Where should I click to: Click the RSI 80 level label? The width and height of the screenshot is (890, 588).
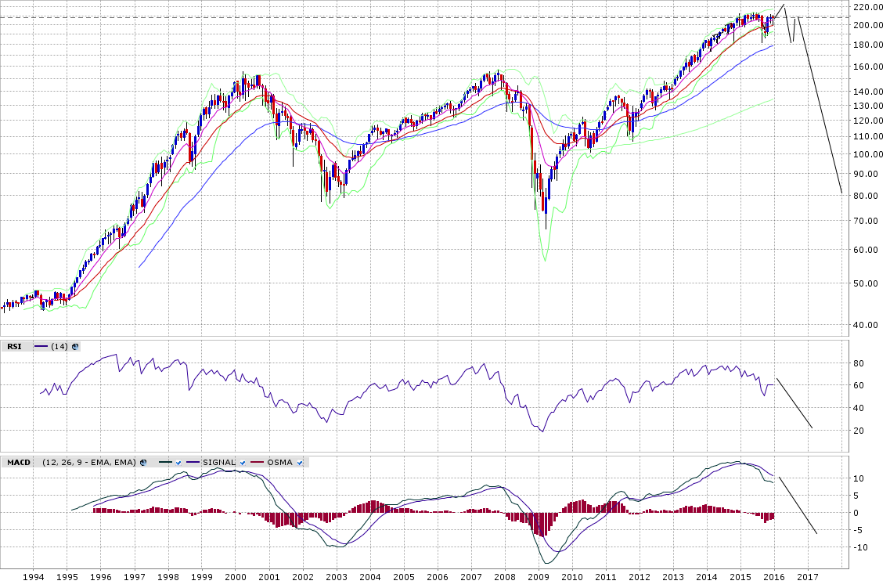pos(859,363)
